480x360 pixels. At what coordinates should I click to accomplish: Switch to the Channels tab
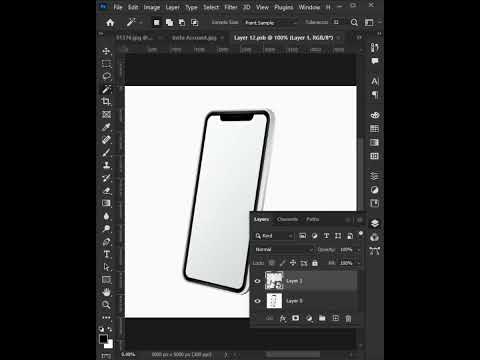point(287,219)
